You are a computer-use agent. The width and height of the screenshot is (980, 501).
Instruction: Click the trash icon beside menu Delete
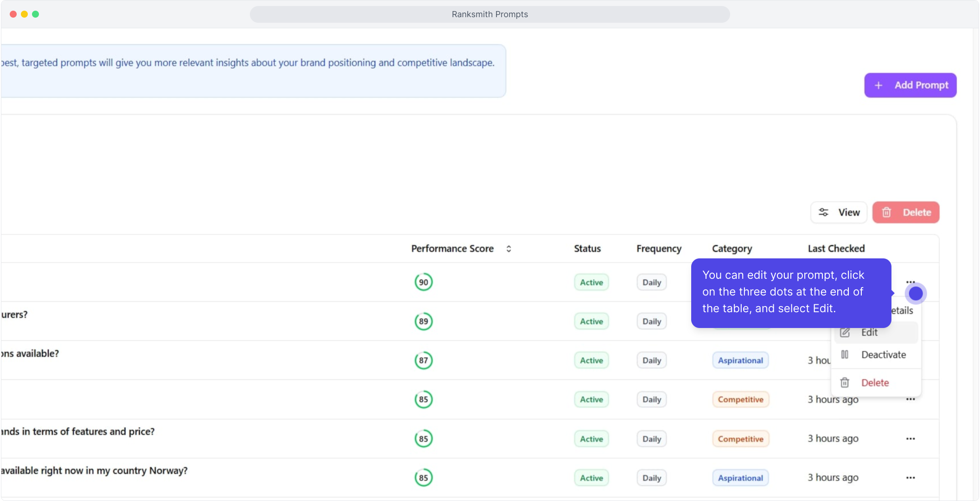click(845, 383)
